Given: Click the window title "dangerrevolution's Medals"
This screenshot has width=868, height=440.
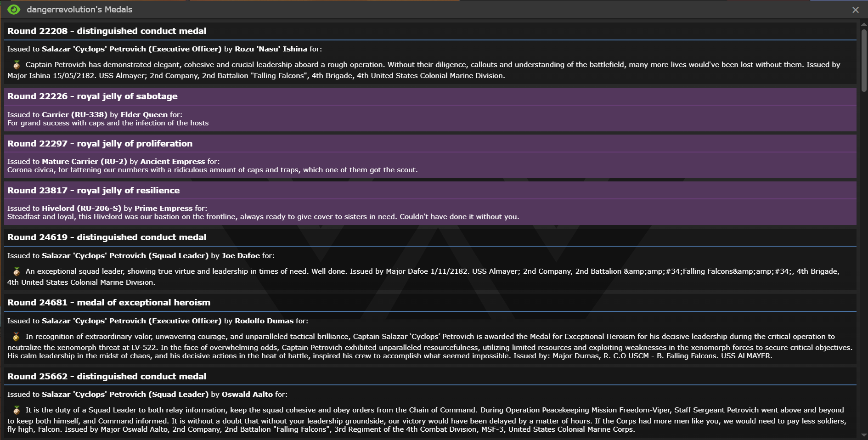Looking at the screenshot, I should [79, 10].
